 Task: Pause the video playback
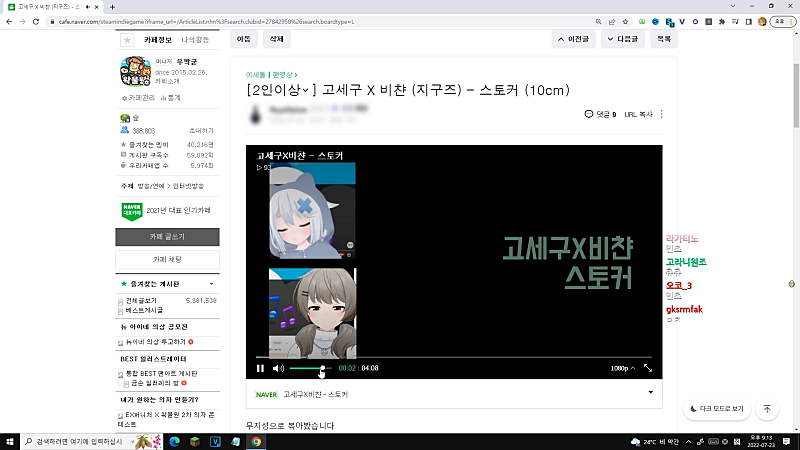[260, 368]
